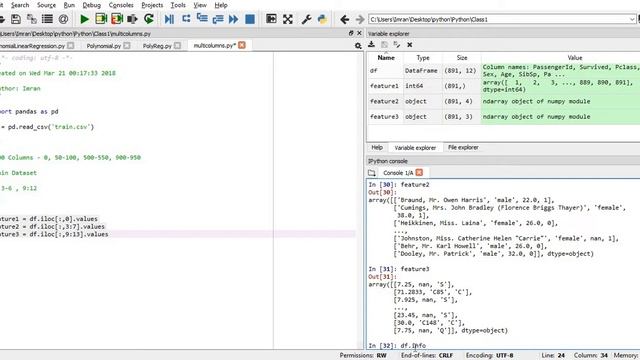Open working directory dropdown arrow
Screen dimensions: 640x360
632,19
